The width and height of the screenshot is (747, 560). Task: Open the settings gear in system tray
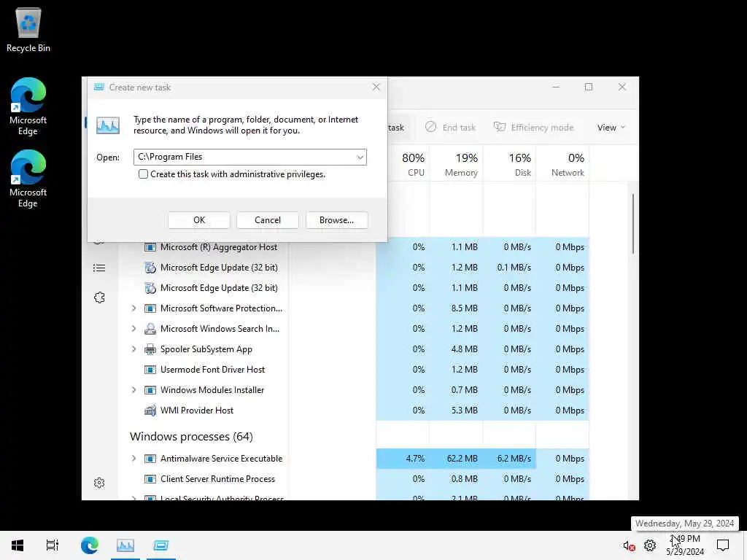[x=650, y=545]
